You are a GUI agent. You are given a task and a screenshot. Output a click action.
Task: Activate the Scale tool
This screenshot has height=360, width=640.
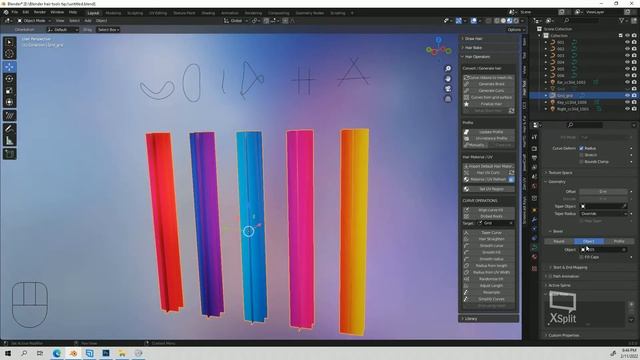tap(9, 91)
